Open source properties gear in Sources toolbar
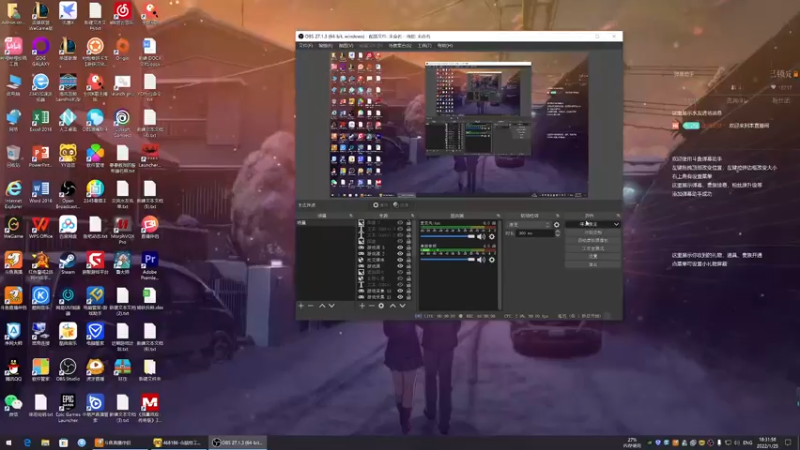This screenshot has height=450, width=800. point(381,306)
